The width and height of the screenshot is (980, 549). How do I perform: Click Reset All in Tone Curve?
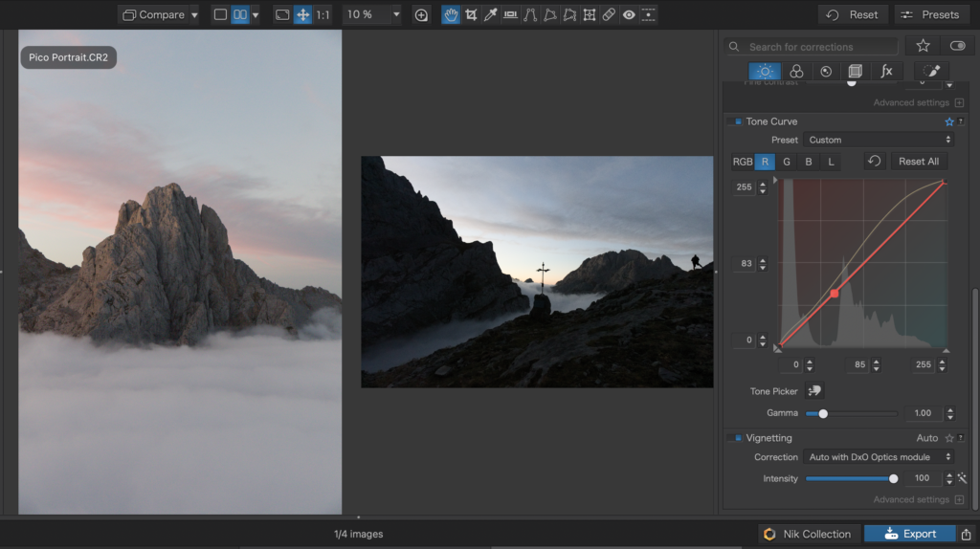[x=918, y=162]
